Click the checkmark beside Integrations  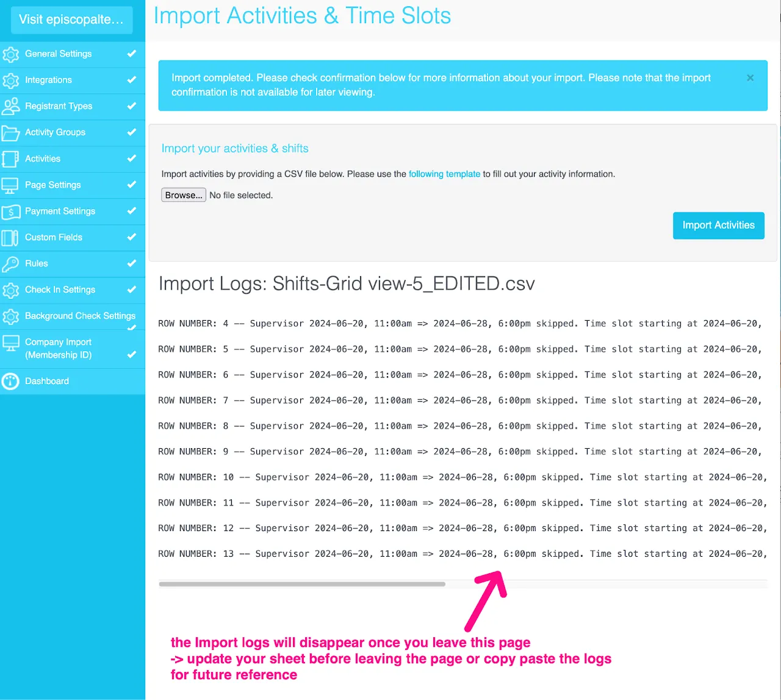(x=131, y=80)
